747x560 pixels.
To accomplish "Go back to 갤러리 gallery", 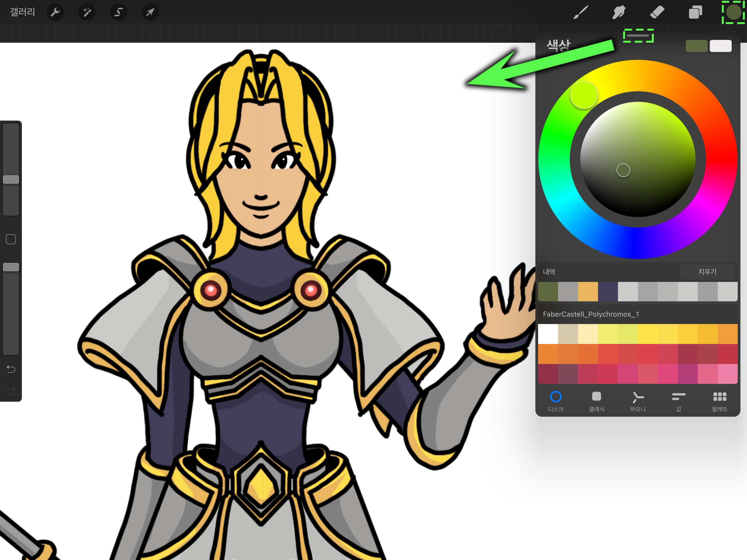I will pyautogui.click(x=22, y=12).
